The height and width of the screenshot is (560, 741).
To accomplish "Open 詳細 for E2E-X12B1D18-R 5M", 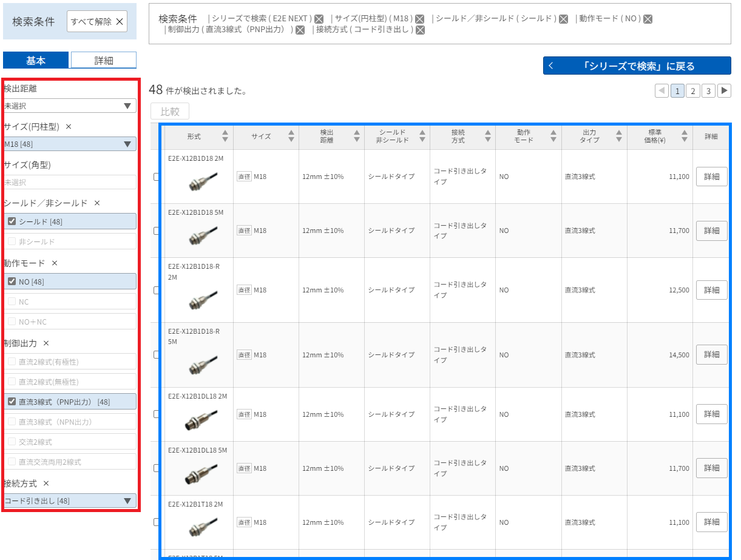I will [711, 355].
